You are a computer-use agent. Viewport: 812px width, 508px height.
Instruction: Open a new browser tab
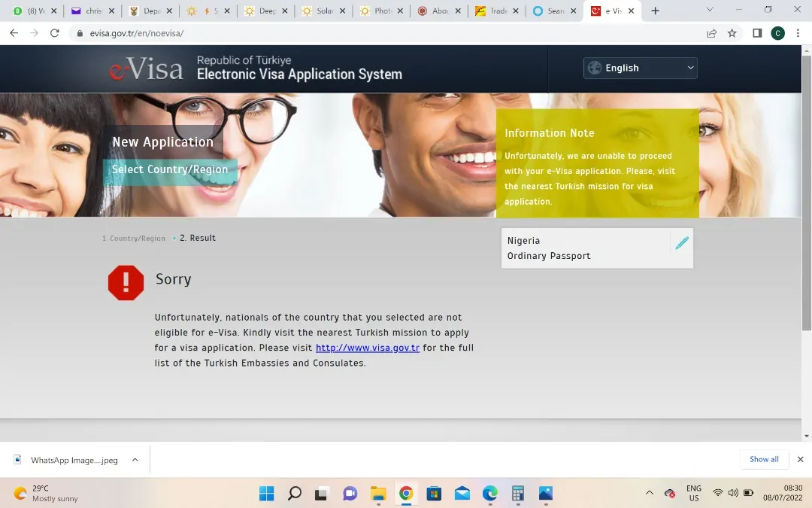[x=655, y=11]
